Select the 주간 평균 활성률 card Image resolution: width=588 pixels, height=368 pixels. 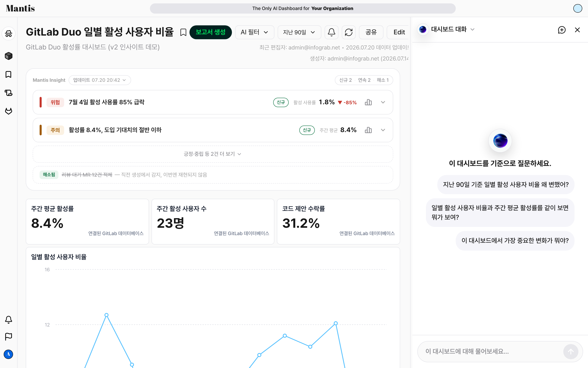coord(87,221)
